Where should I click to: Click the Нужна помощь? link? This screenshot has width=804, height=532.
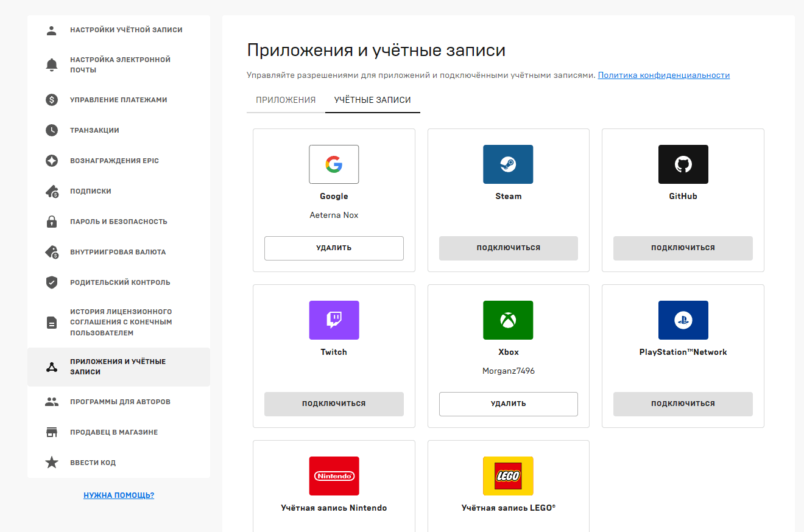(119, 495)
